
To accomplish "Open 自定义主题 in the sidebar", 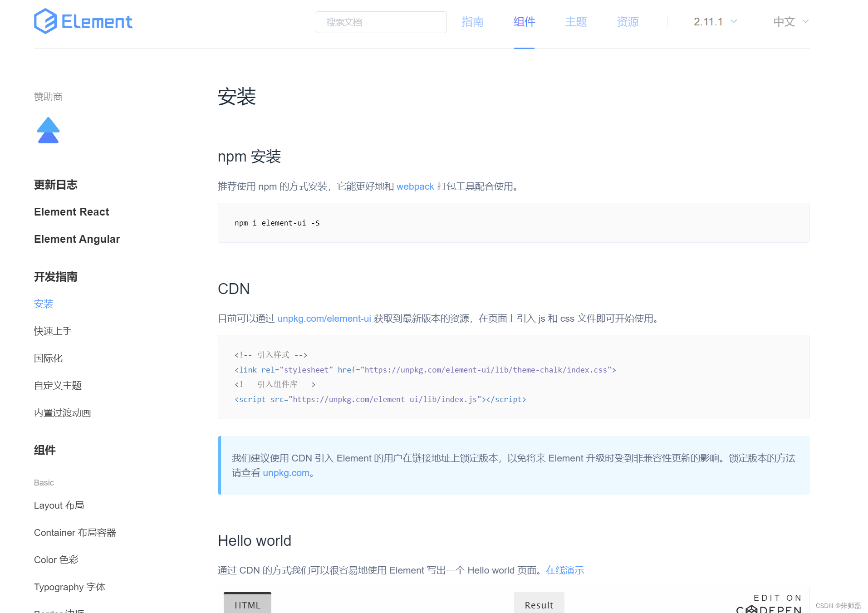I will (x=58, y=385).
